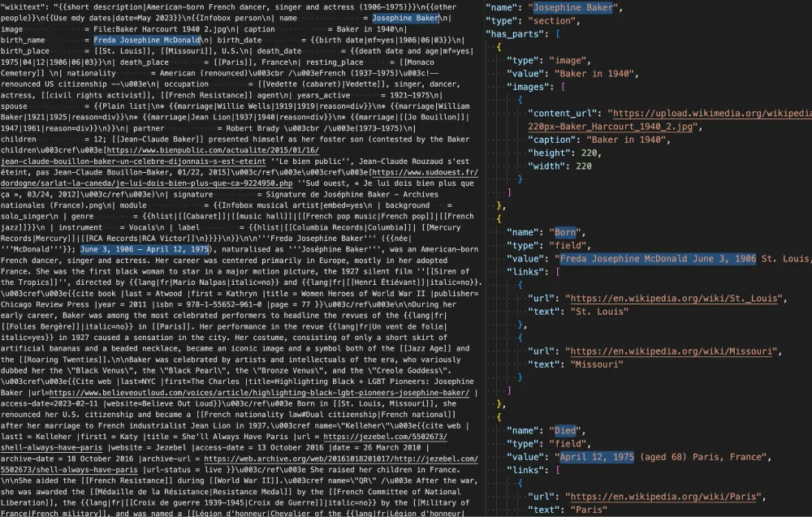
Task: Follow the believeoutloud.com pioneers article URL
Action: click(260, 392)
